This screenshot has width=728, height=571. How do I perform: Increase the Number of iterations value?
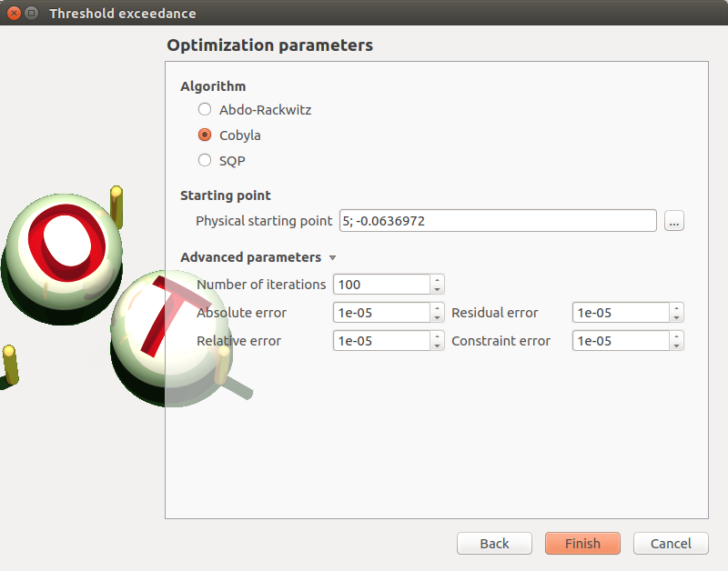click(437, 280)
